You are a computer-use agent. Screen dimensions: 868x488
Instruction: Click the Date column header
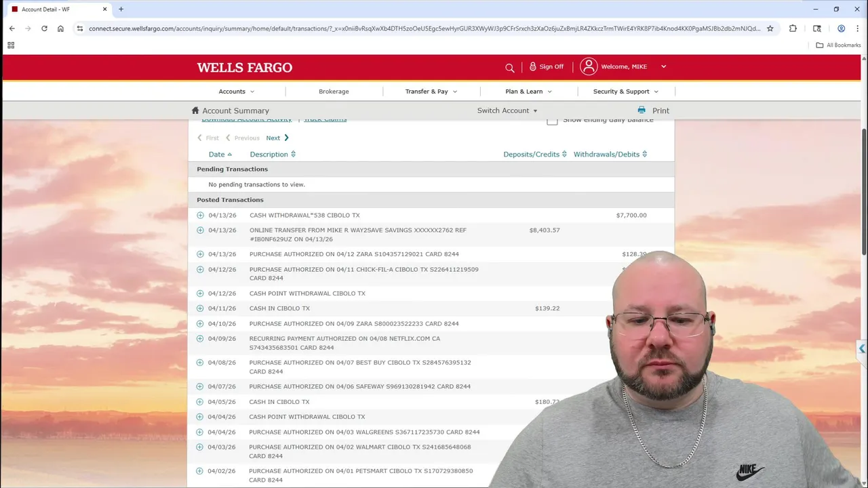tap(216, 155)
